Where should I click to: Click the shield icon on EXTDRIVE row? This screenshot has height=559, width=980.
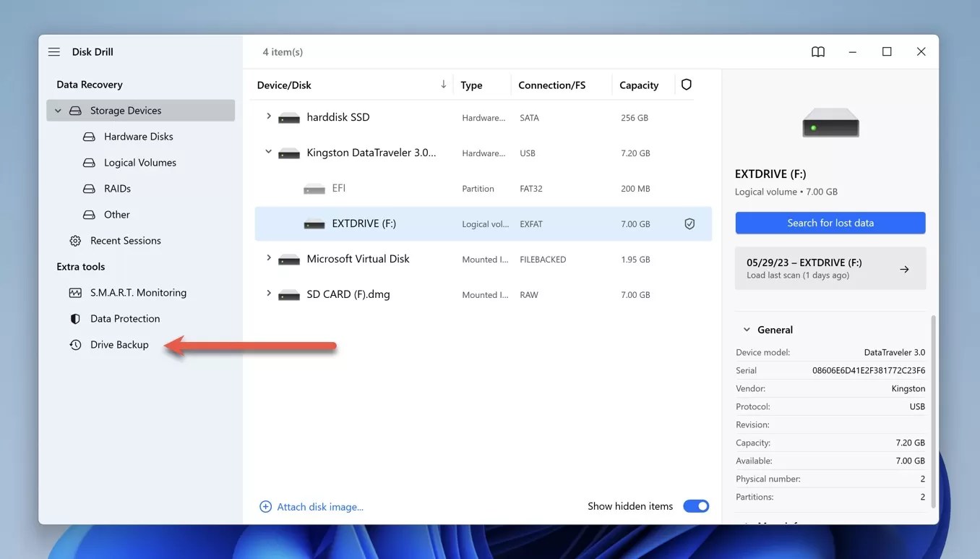tap(689, 224)
